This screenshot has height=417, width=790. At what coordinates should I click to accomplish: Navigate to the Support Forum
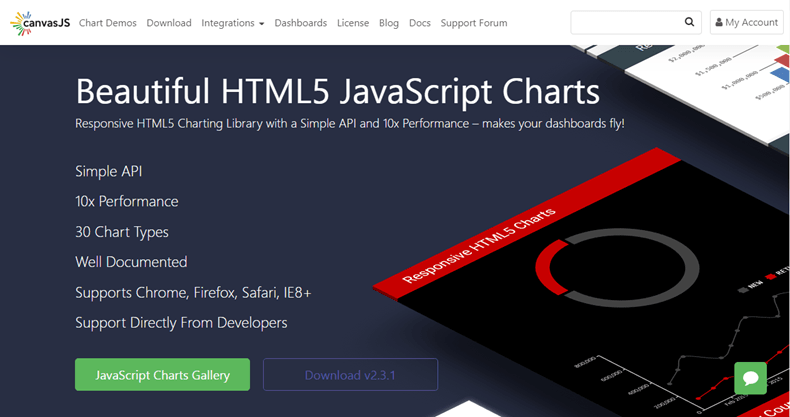point(473,23)
